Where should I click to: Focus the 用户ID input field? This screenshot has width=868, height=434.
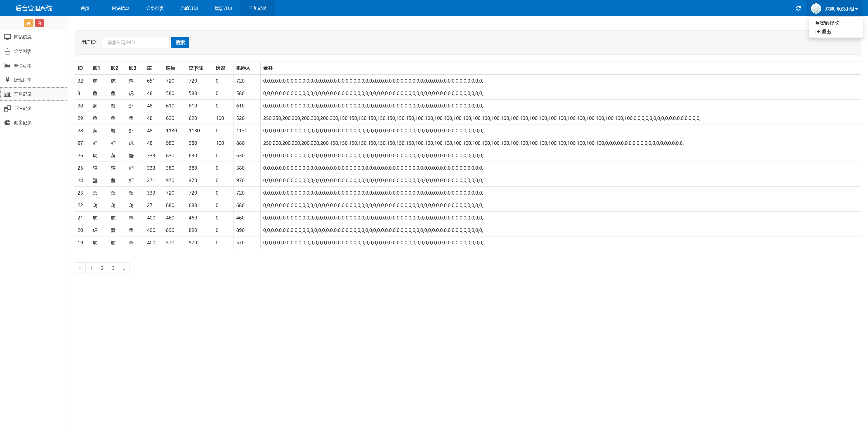(135, 43)
